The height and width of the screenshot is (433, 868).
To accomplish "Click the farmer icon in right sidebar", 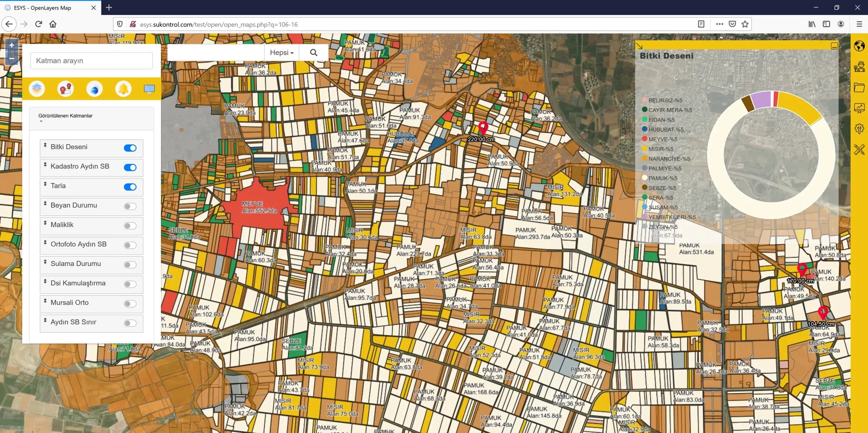I will [x=859, y=67].
